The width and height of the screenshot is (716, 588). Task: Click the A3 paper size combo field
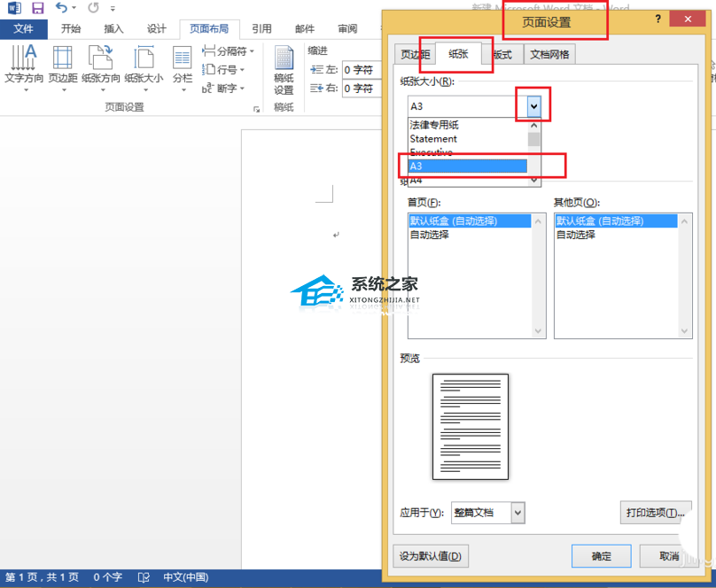click(x=467, y=107)
